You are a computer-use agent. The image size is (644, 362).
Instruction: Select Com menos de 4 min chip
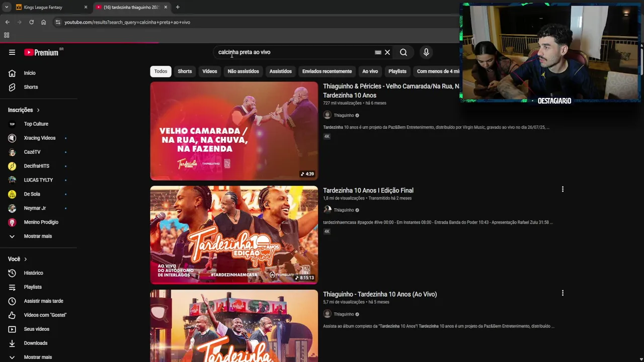point(437,71)
